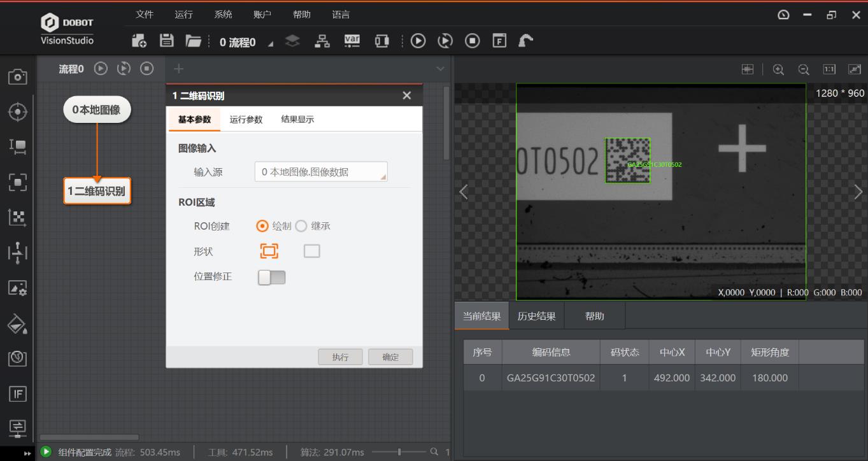Open the camera acquisition tools in the sidebar

[x=18, y=77]
